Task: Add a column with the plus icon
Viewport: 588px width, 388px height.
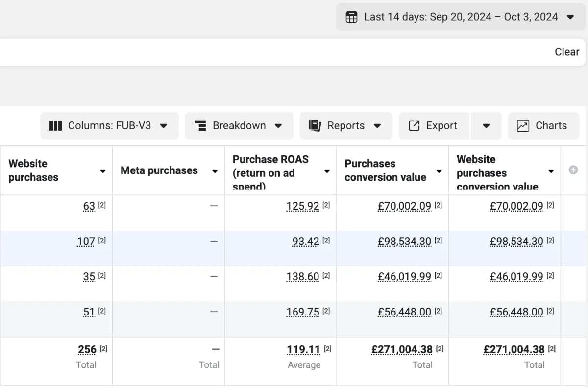Action: pos(573,170)
